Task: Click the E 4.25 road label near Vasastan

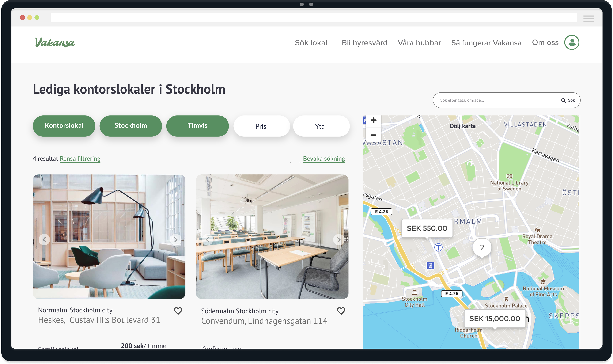Action: pyautogui.click(x=381, y=212)
